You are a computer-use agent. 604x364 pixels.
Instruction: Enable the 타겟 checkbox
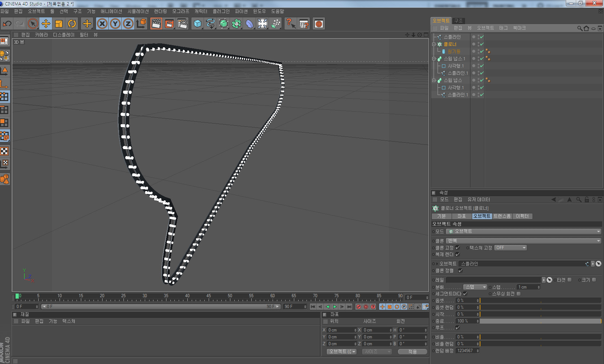(x=569, y=279)
